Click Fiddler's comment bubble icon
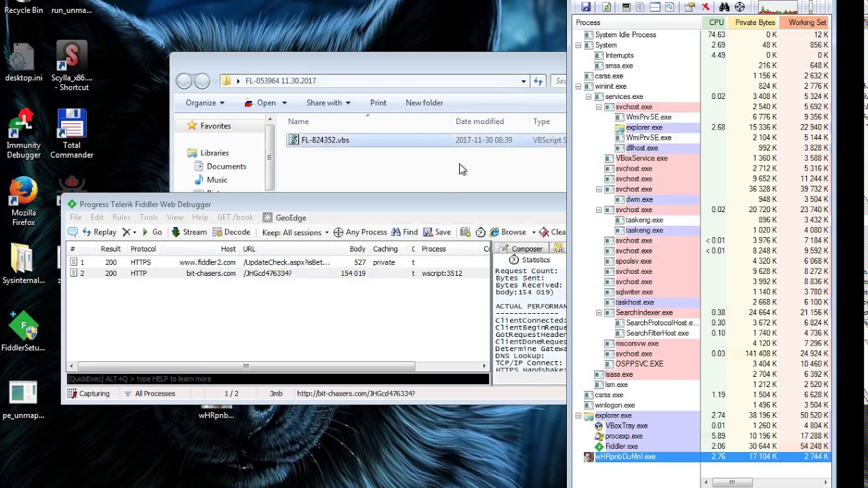Image resolution: width=868 pixels, height=488 pixels. (x=73, y=232)
